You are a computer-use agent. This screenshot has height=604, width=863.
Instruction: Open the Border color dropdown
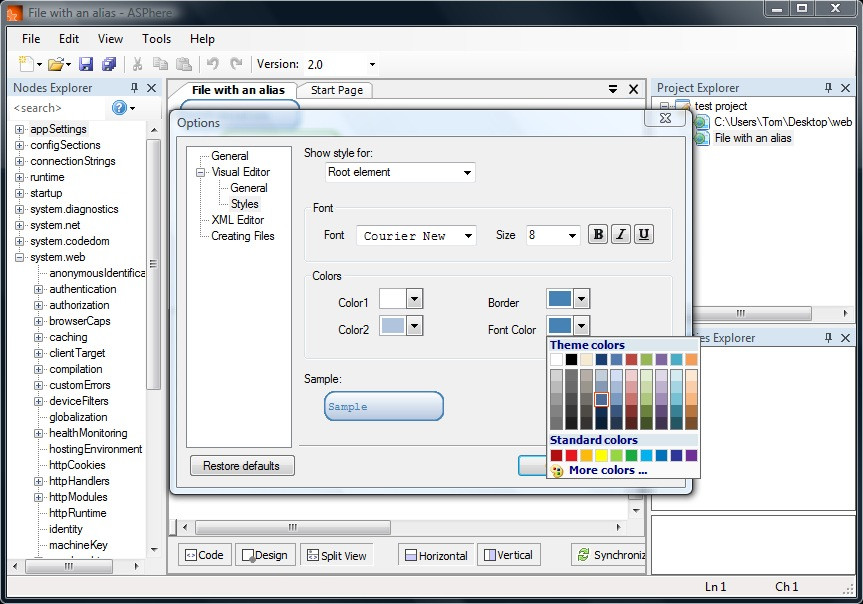pos(582,299)
